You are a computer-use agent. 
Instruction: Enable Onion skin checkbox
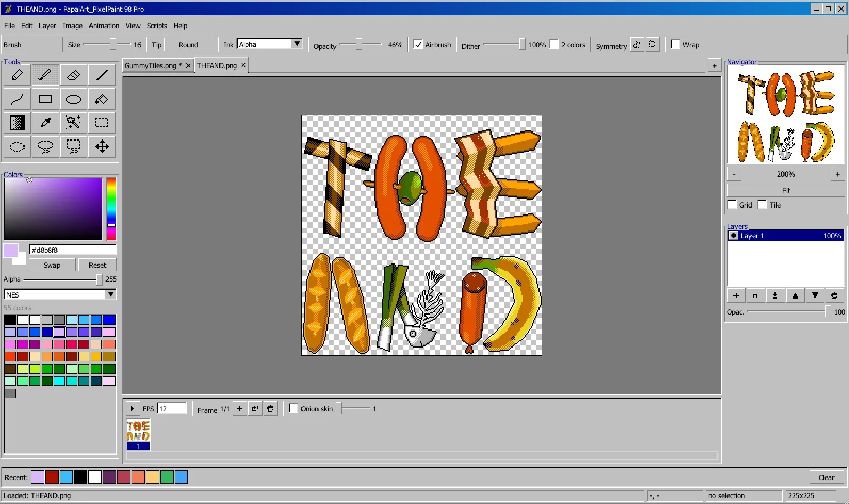[x=293, y=409]
